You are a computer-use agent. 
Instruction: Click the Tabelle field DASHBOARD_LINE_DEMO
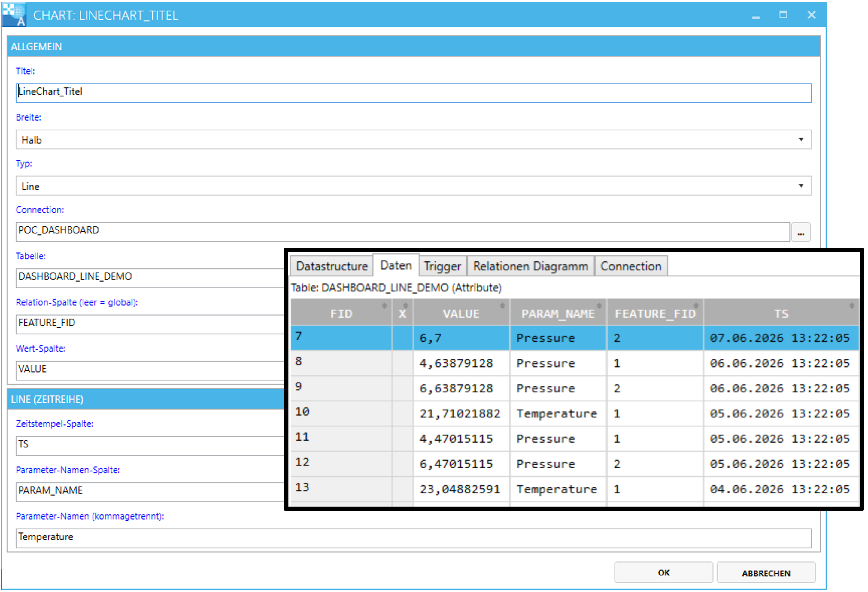coord(150,278)
